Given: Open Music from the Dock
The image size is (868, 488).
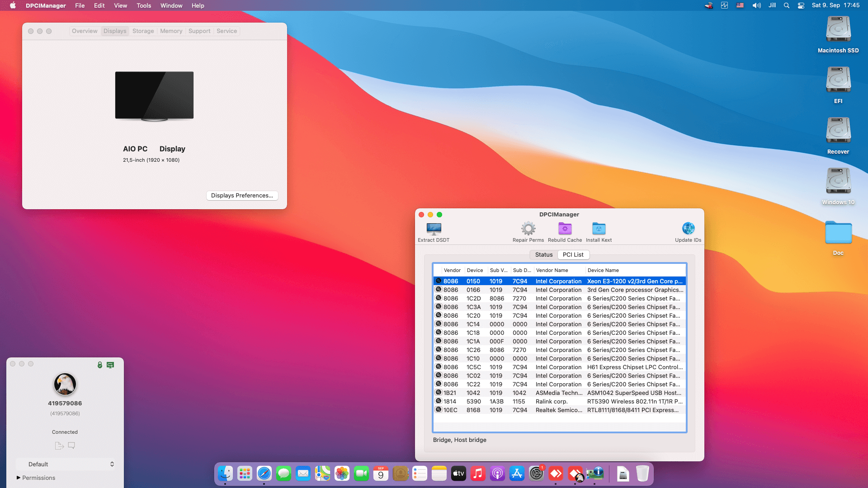Looking at the screenshot, I should coord(478,474).
